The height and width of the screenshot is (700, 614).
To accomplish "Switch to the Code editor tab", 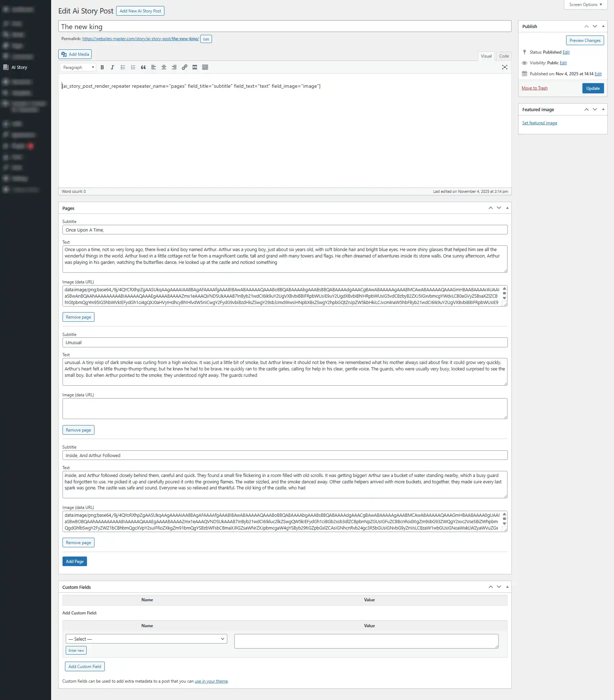I will pos(504,56).
